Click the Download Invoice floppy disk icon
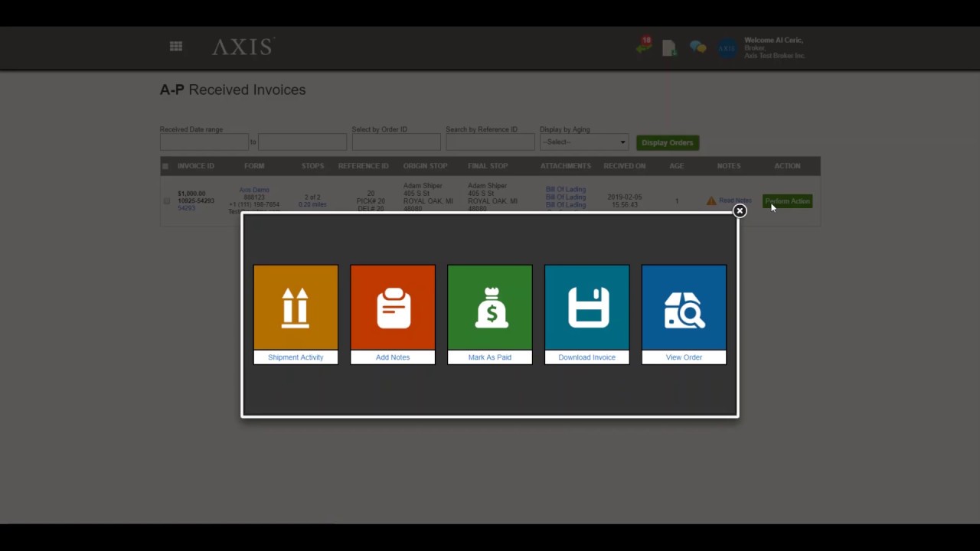Image resolution: width=980 pixels, height=551 pixels. pyautogui.click(x=587, y=307)
